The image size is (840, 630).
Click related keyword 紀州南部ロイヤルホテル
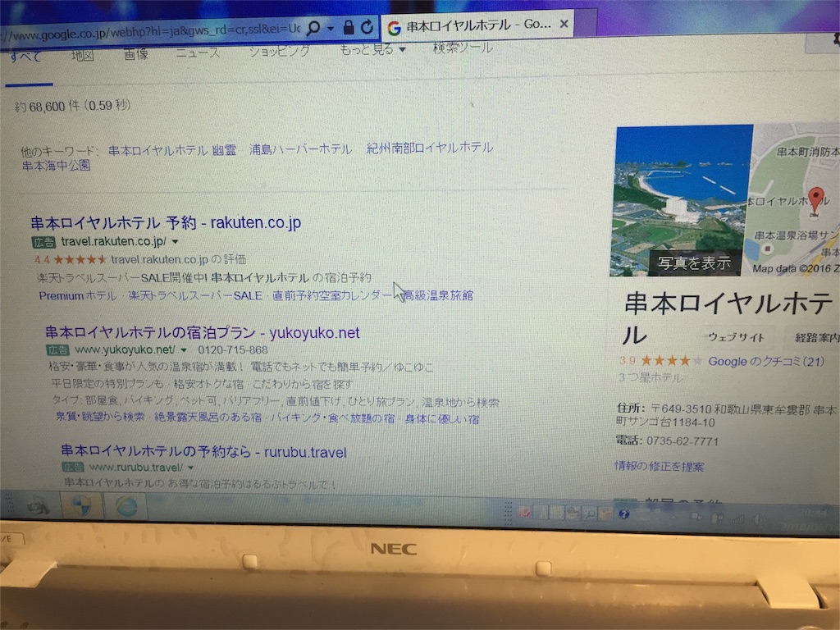[x=430, y=148]
